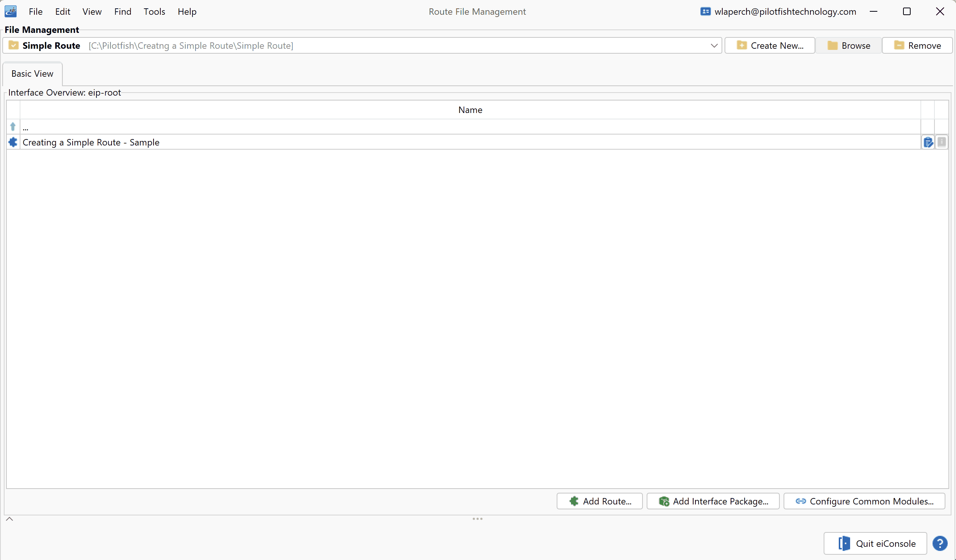Click the eiConsole app logo icon

point(11,11)
